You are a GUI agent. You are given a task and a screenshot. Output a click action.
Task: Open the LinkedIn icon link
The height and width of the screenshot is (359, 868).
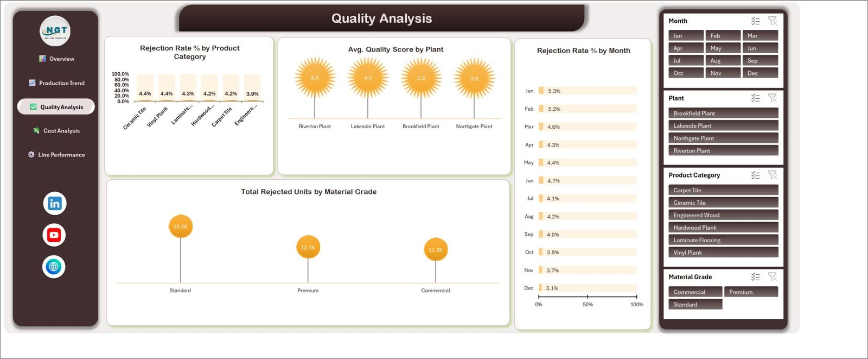(x=54, y=204)
